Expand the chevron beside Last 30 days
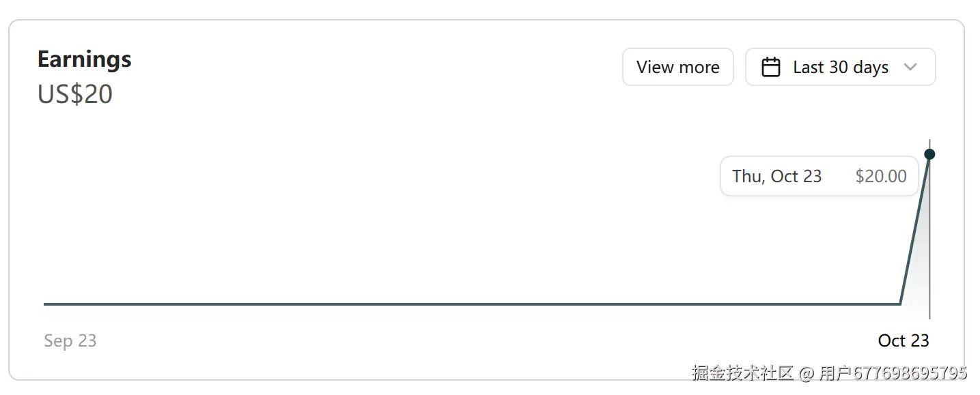Image resolution: width=980 pixels, height=395 pixels. [x=910, y=67]
